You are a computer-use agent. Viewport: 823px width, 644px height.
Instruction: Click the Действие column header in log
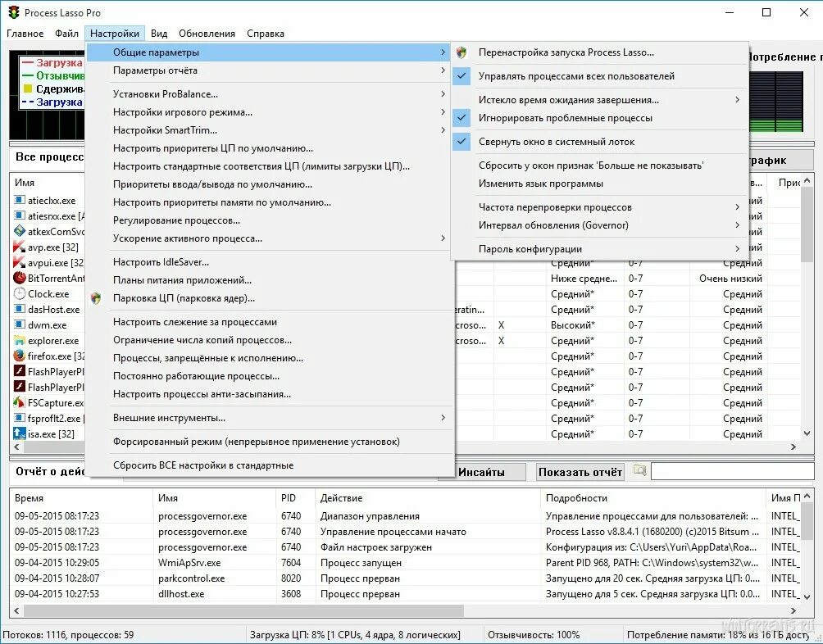click(x=427, y=497)
